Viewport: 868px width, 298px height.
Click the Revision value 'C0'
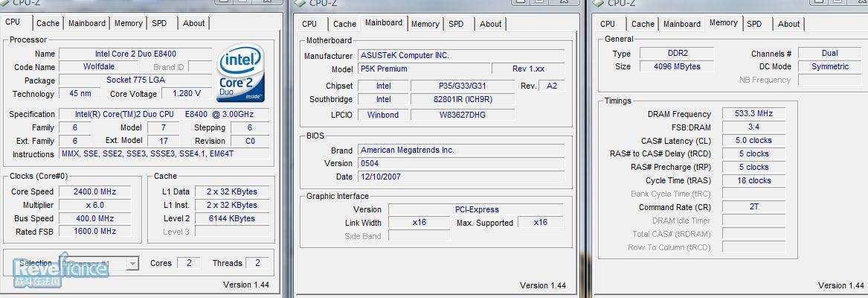coord(250,141)
